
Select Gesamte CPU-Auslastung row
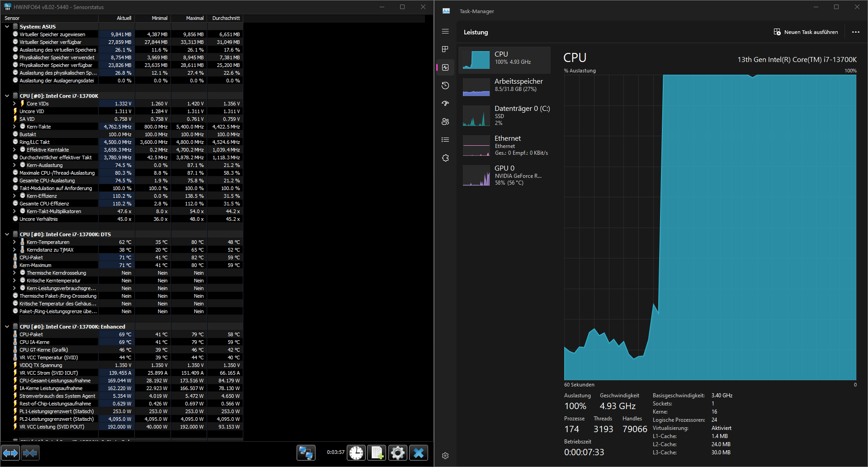pyautogui.click(x=122, y=181)
